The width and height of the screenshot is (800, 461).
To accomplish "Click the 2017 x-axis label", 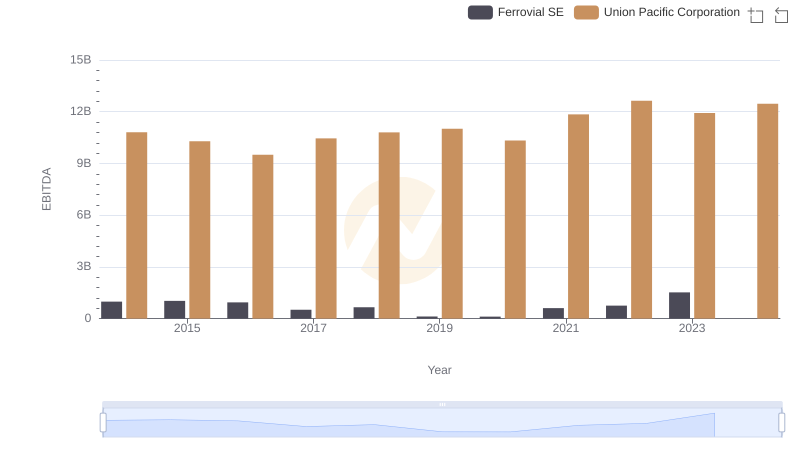I will (x=313, y=328).
